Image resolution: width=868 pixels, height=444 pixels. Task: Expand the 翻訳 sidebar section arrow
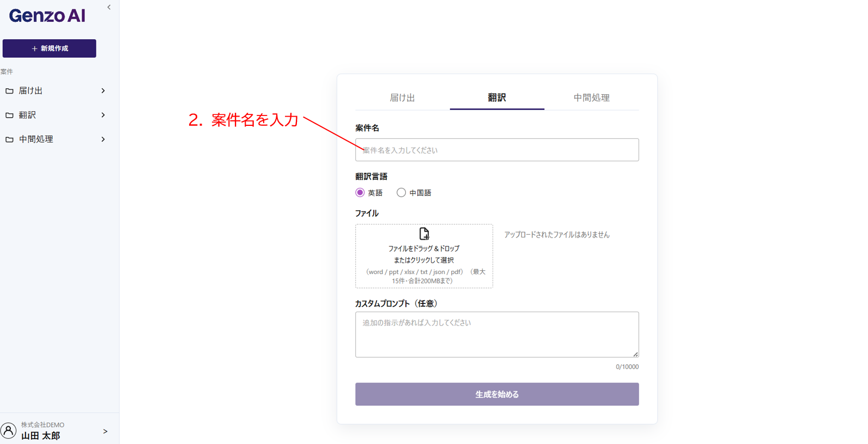(103, 115)
